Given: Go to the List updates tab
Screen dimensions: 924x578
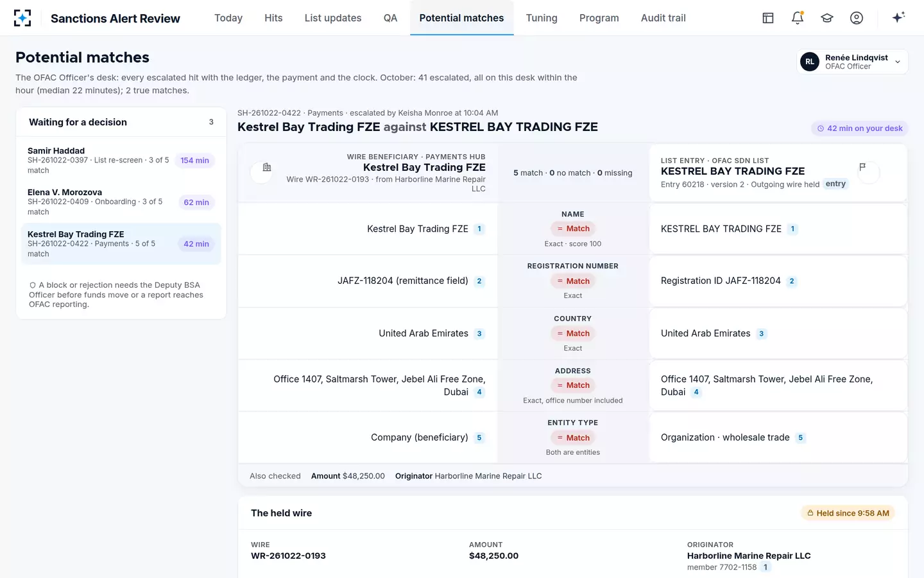Looking at the screenshot, I should pyautogui.click(x=333, y=18).
